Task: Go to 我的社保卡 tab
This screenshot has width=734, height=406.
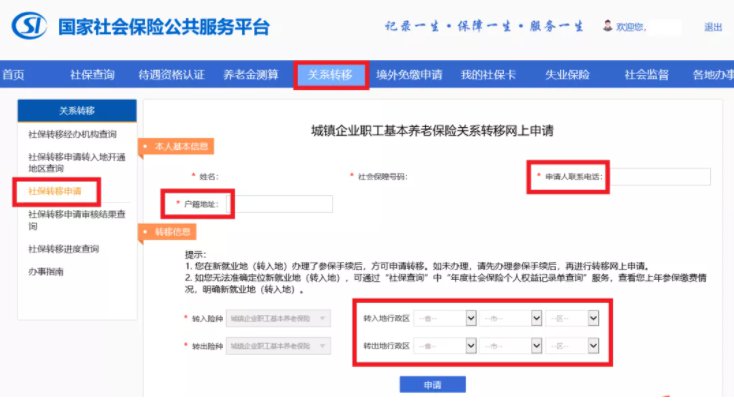Action: point(488,74)
